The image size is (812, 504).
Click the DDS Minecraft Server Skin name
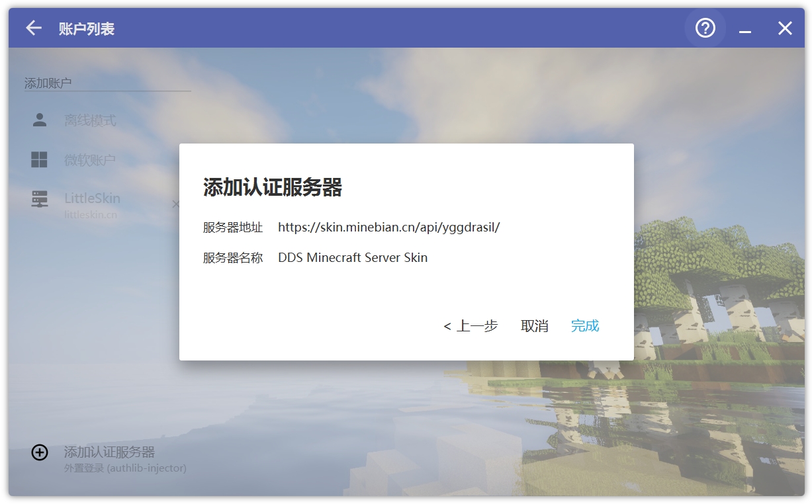(x=353, y=257)
